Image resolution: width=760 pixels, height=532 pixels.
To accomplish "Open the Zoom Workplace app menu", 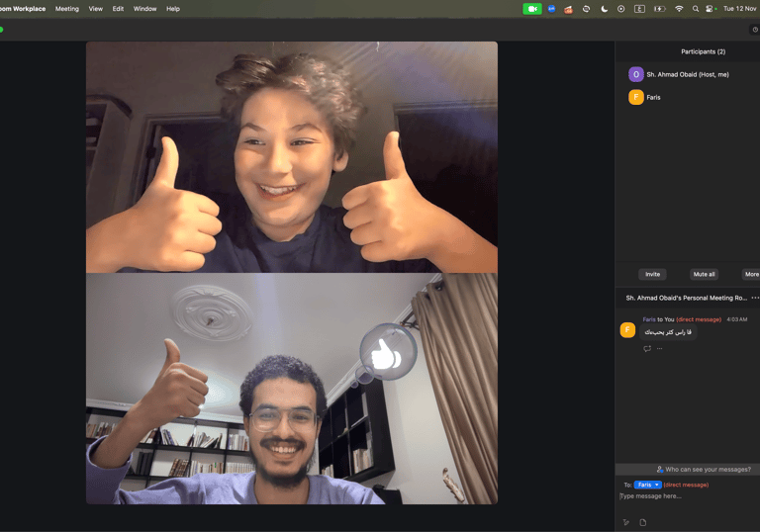I will 23,9.
